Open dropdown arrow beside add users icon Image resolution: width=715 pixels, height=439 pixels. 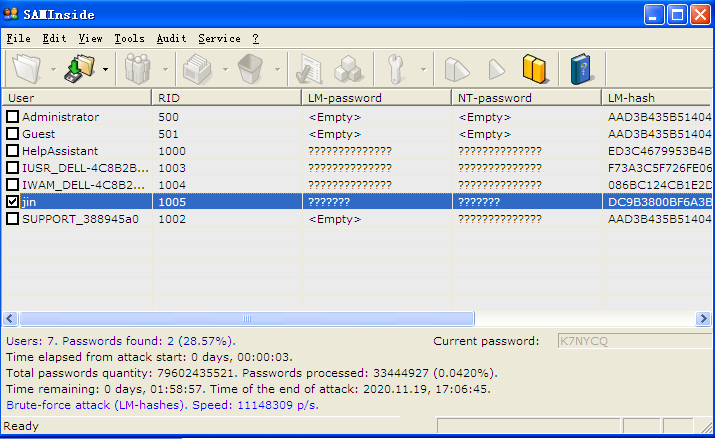tap(166, 70)
